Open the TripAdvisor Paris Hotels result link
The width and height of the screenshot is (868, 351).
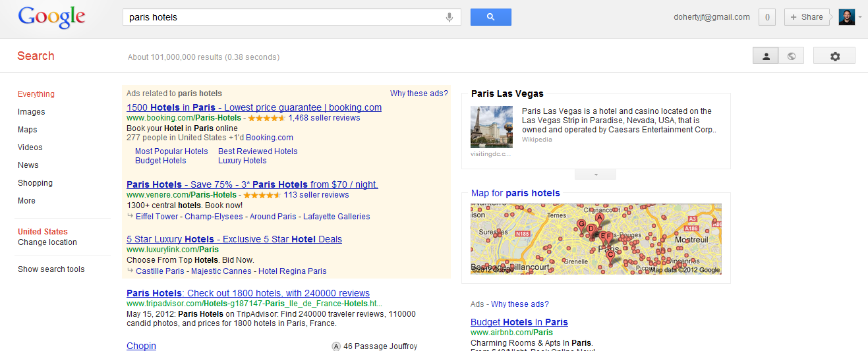(x=248, y=293)
